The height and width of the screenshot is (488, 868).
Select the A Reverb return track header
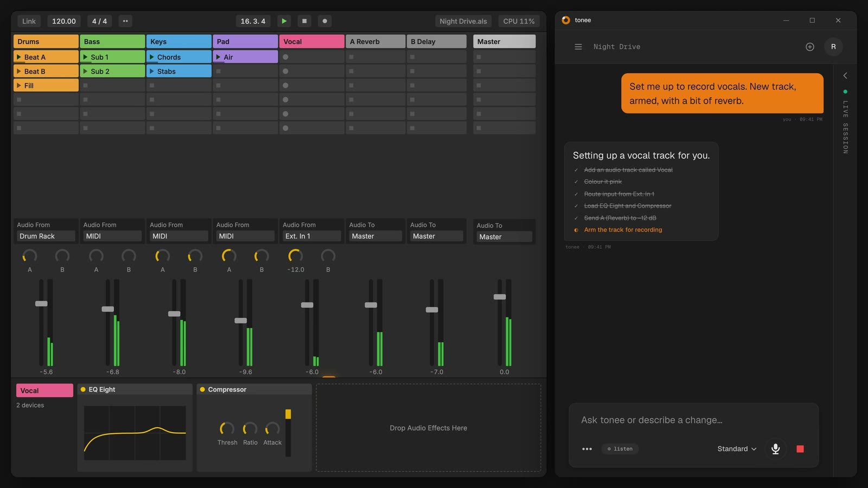(375, 41)
